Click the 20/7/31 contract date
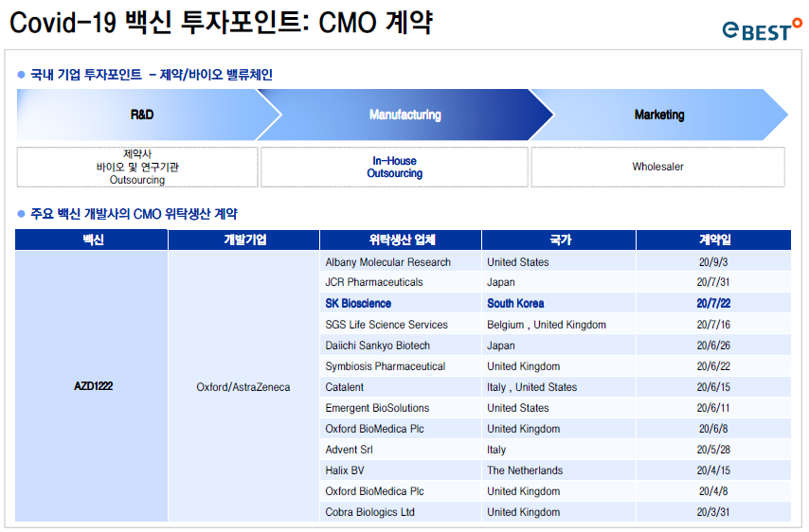This screenshot has height=532, width=809. click(713, 282)
